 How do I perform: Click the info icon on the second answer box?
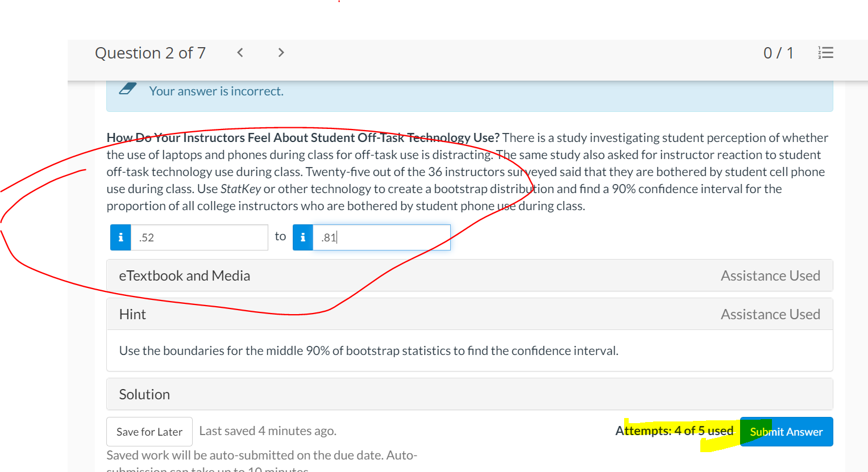[x=302, y=237]
